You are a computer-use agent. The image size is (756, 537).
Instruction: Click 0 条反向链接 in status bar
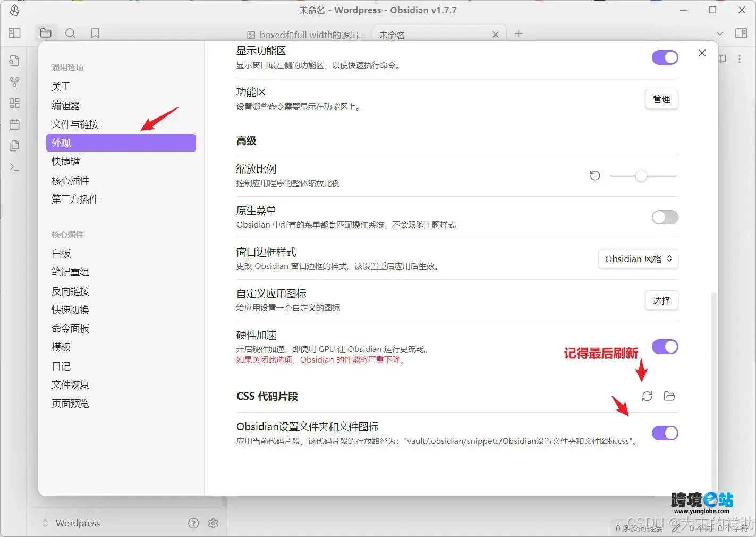tap(639, 528)
